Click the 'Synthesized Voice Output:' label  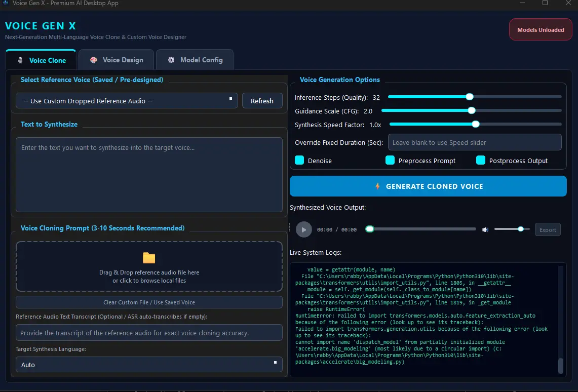point(328,208)
